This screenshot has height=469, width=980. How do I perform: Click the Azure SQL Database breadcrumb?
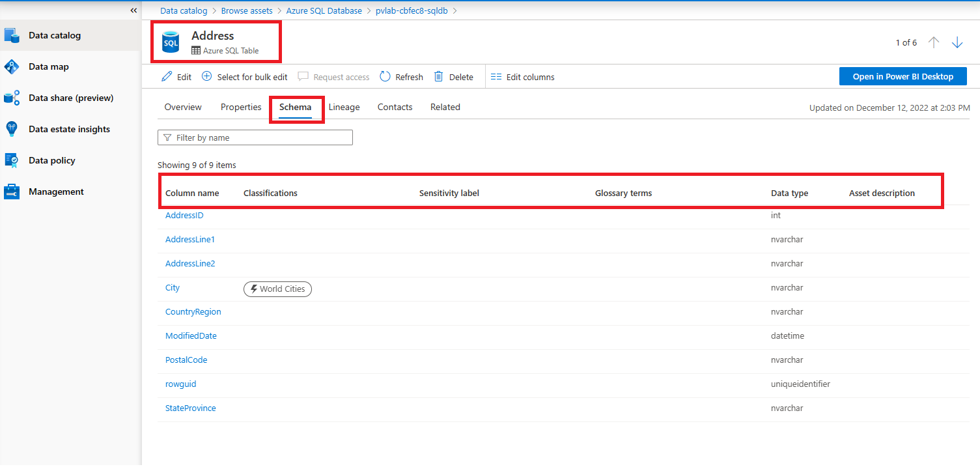coord(324,10)
